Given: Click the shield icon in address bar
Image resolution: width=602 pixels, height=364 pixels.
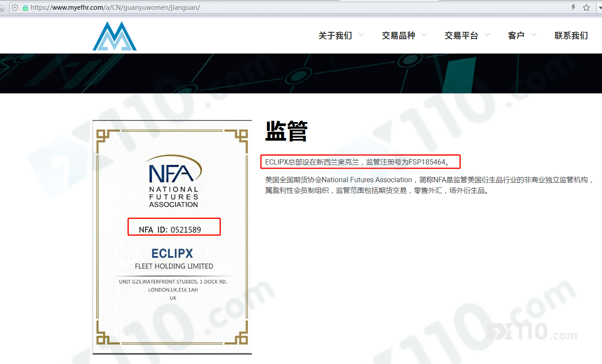Looking at the screenshot, I should click(15, 8).
